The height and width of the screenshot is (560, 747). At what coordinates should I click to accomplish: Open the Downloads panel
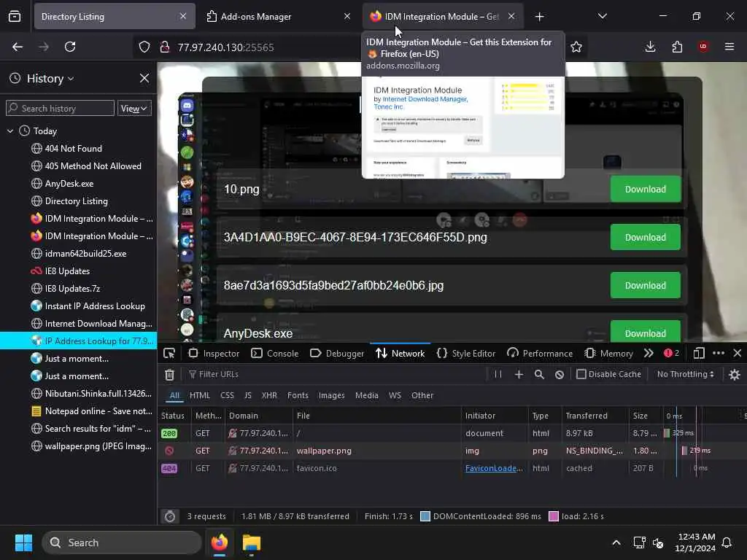point(650,47)
